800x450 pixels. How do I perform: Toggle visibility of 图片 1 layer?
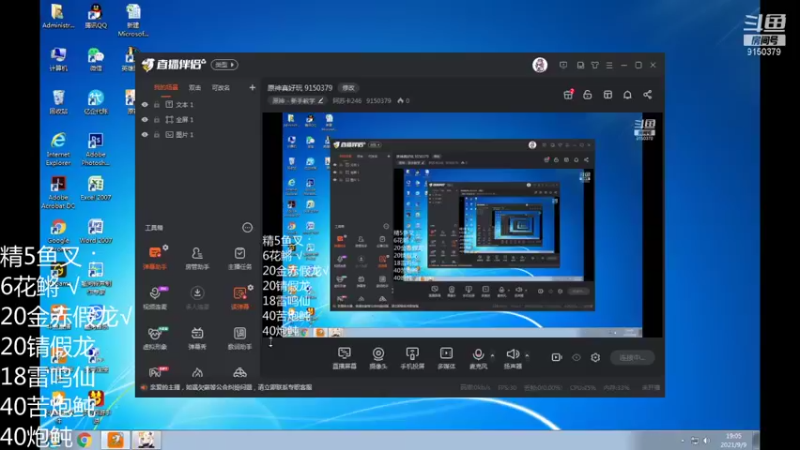[x=145, y=135]
